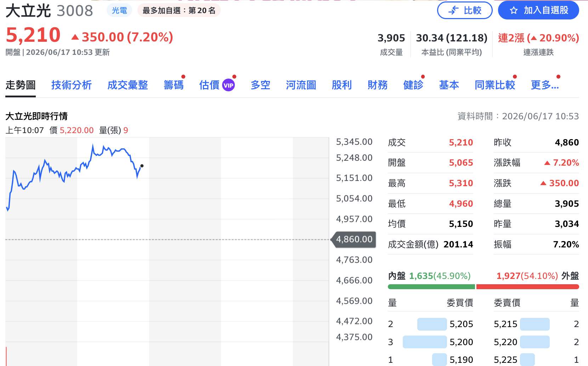Click the change 350.00 (7.20%) text
Screen dimensions: 588x366
pos(122,37)
